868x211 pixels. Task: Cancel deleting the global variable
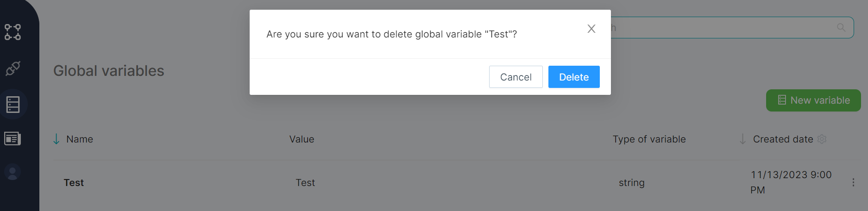[x=516, y=77]
